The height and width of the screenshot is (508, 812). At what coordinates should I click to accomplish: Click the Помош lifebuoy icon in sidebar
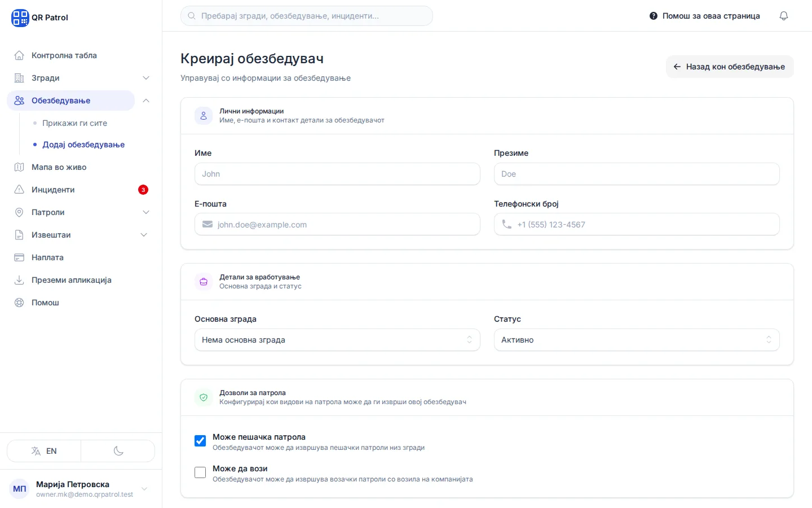pyautogui.click(x=19, y=303)
